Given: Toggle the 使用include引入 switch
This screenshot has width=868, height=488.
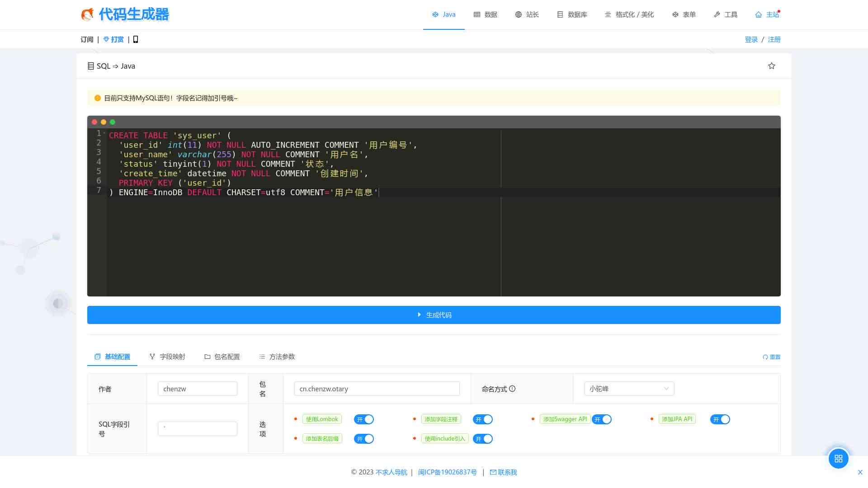Looking at the screenshot, I should point(483,439).
